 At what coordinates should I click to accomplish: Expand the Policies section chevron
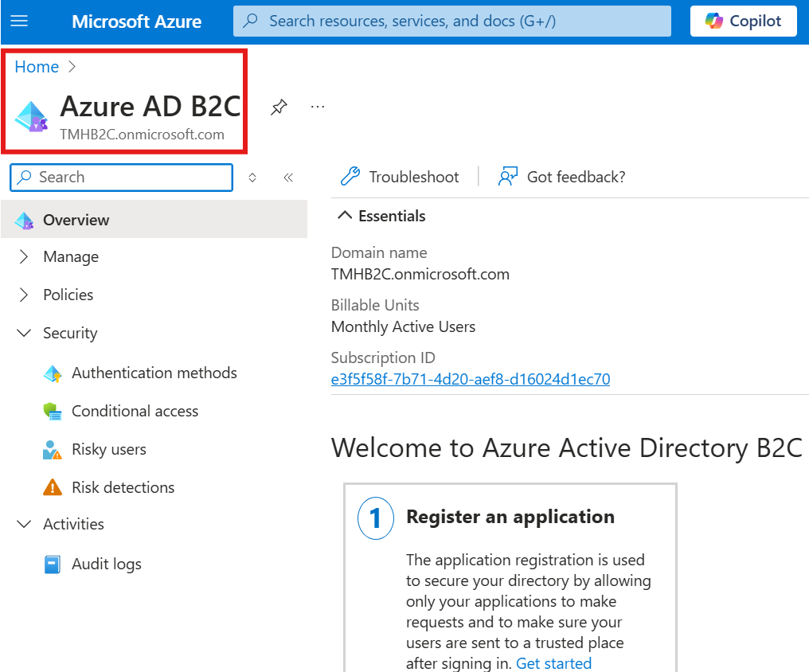24,295
